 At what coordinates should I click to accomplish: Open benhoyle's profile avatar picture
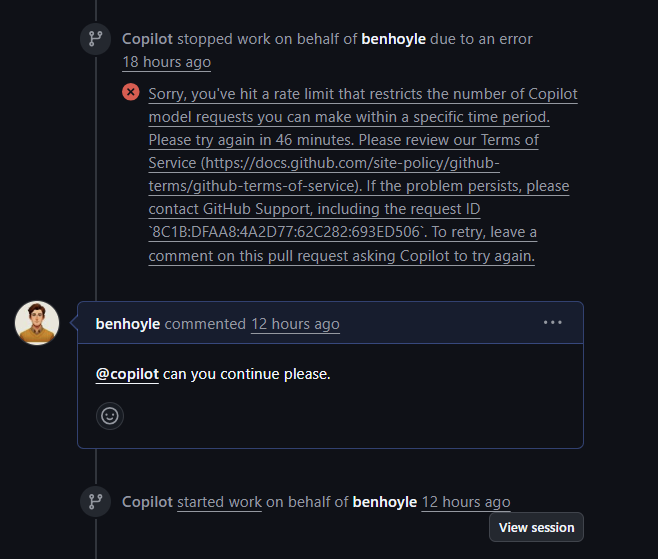37,323
